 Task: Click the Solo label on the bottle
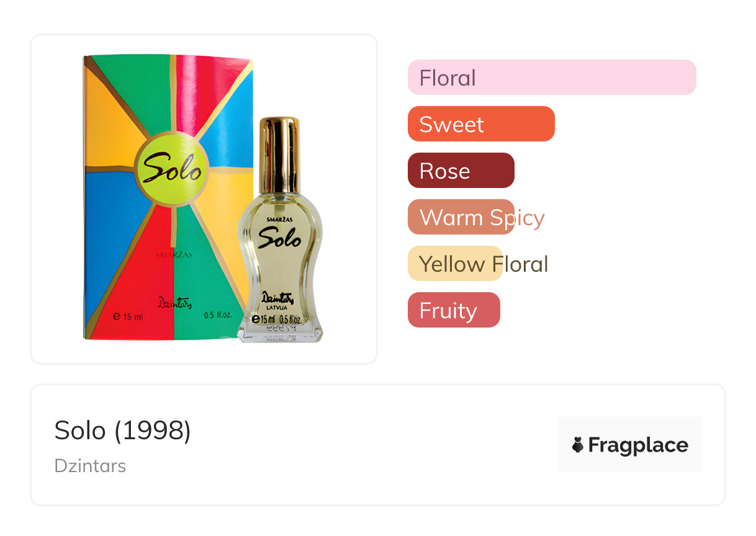pyautogui.click(x=279, y=238)
